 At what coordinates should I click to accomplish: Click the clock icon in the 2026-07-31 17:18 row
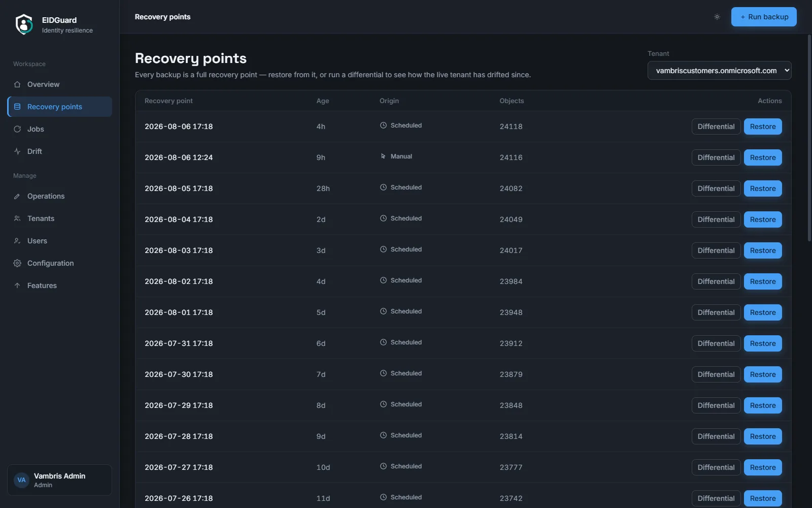click(384, 342)
